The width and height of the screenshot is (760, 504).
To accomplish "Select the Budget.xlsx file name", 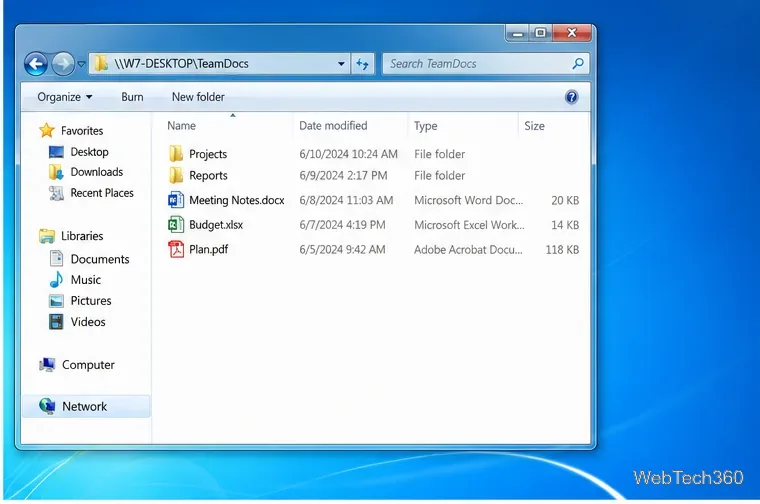I will point(216,225).
